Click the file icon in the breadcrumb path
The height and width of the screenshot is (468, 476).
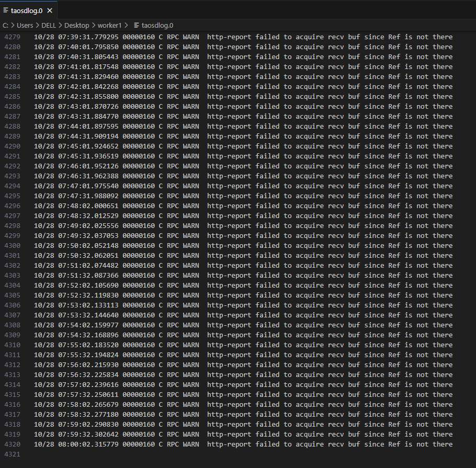(137, 25)
